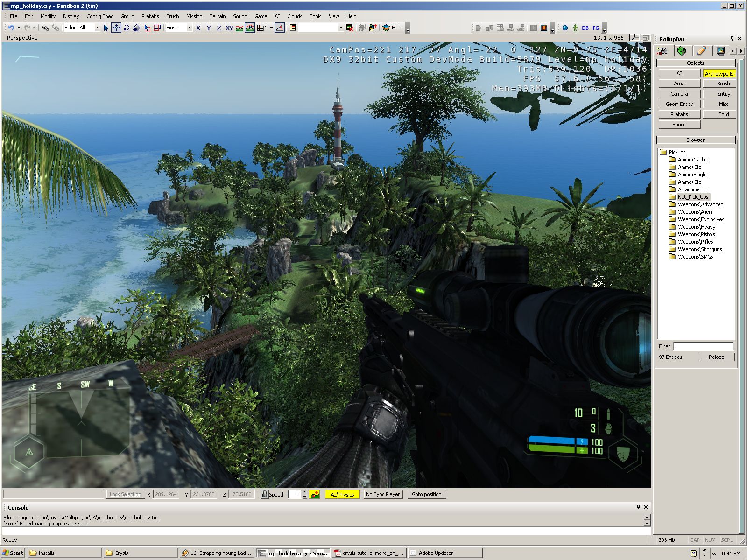Collapse the Objects rollup header
The height and width of the screenshot is (560, 747).
(696, 63)
